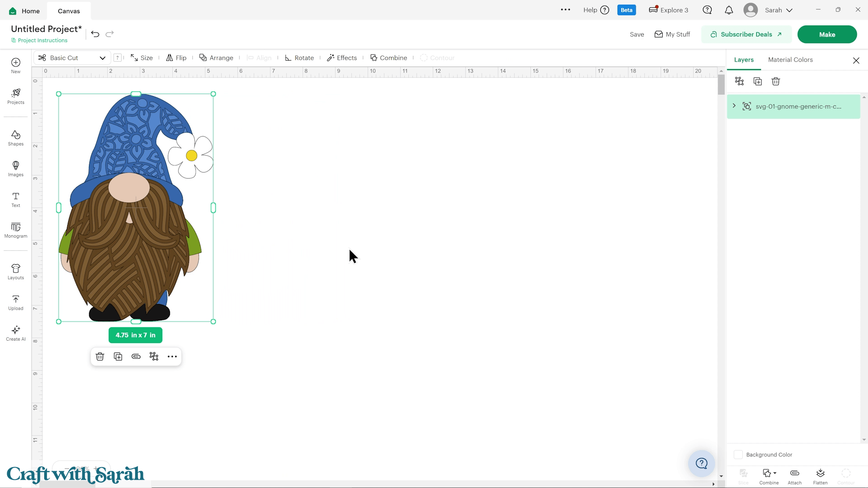Open the Combine dropdown at panel bottom
The width and height of the screenshot is (868, 488).
tap(769, 477)
